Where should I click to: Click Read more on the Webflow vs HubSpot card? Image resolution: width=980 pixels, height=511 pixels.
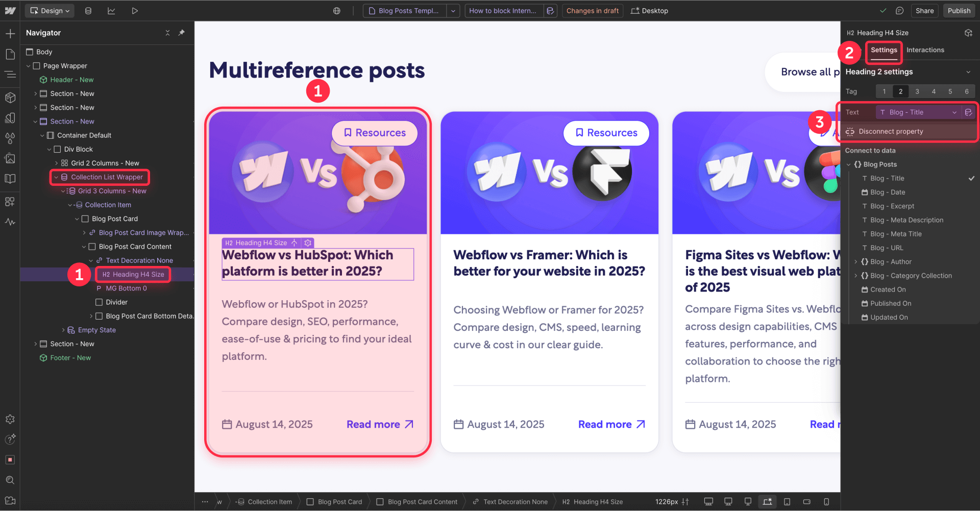(x=380, y=424)
